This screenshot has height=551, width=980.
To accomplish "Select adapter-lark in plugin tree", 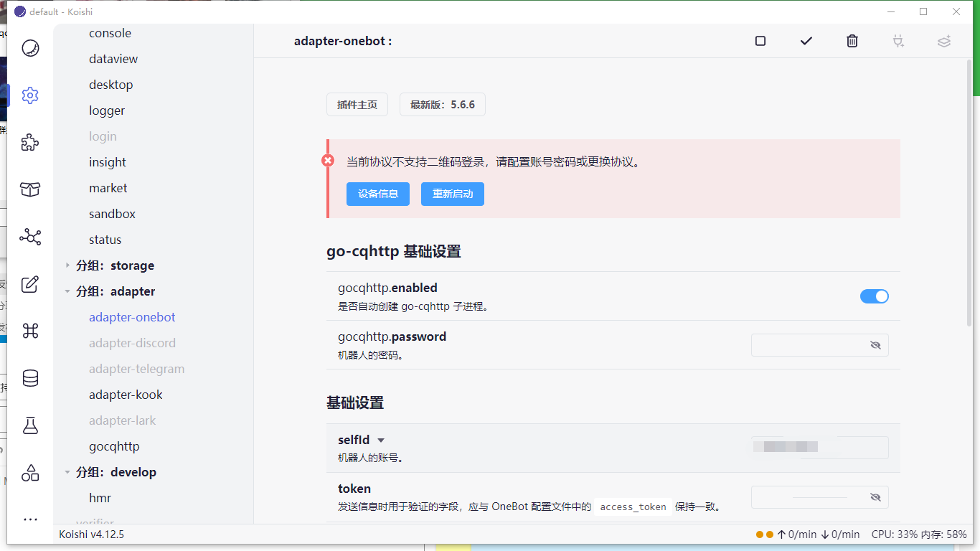I will point(122,420).
